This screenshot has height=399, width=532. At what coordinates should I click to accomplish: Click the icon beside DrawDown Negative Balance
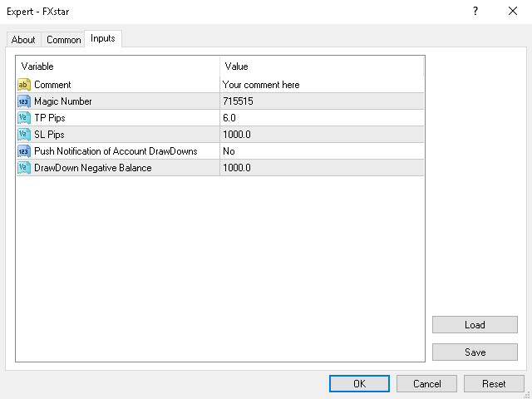[24, 168]
